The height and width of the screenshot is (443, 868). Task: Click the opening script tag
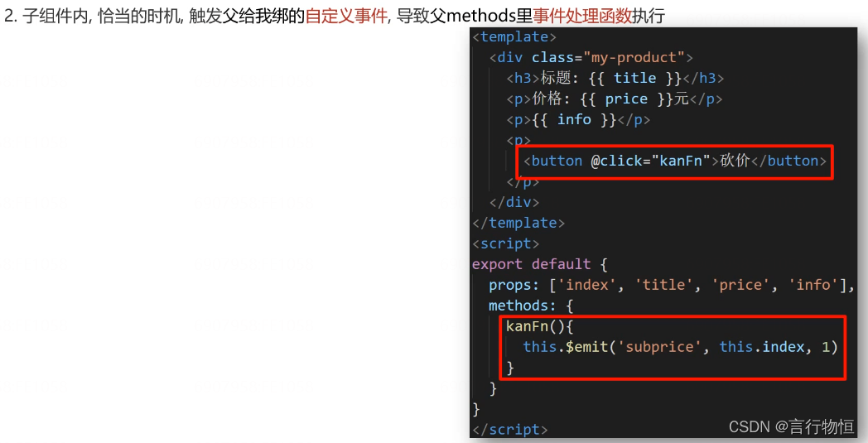(x=505, y=244)
